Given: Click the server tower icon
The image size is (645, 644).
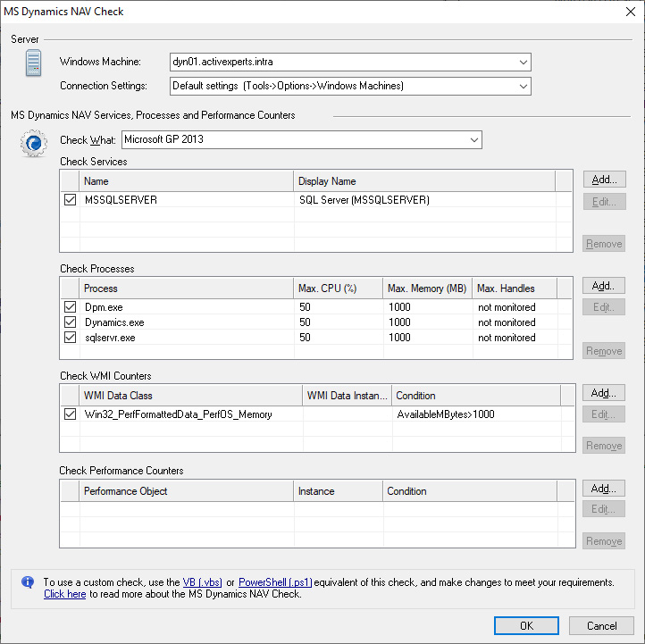Looking at the screenshot, I should click(33, 63).
